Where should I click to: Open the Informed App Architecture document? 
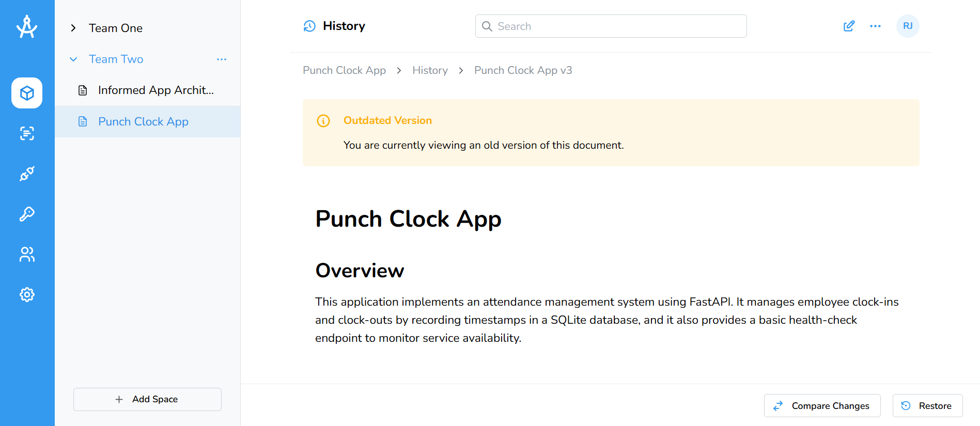coord(155,90)
